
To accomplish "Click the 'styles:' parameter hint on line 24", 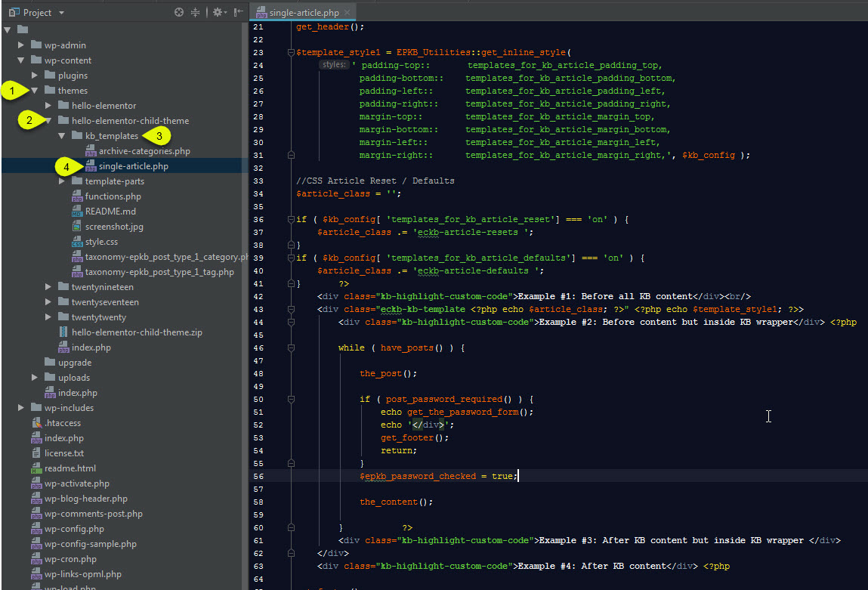I will click(333, 65).
